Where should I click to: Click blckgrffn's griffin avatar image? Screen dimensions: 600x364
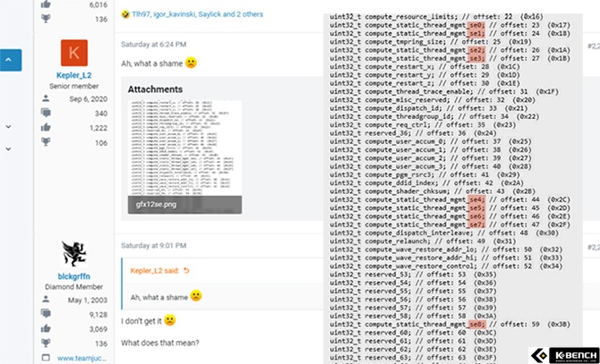click(73, 254)
